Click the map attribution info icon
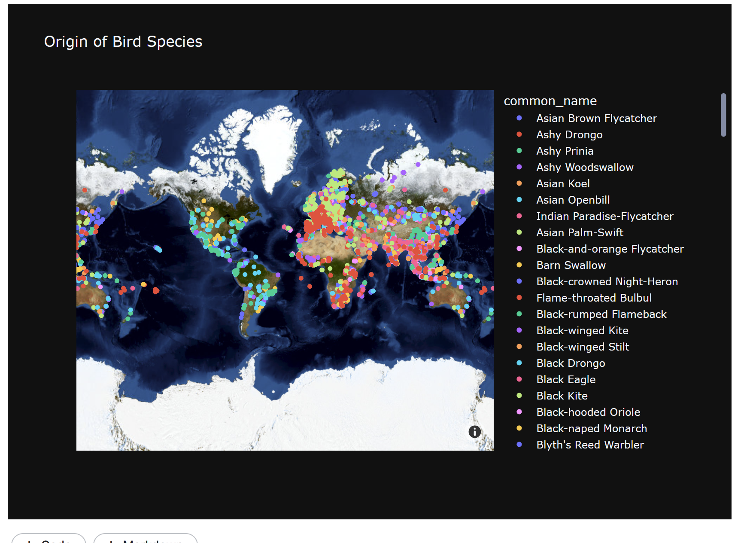The width and height of the screenshot is (756, 543). pyautogui.click(x=474, y=432)
